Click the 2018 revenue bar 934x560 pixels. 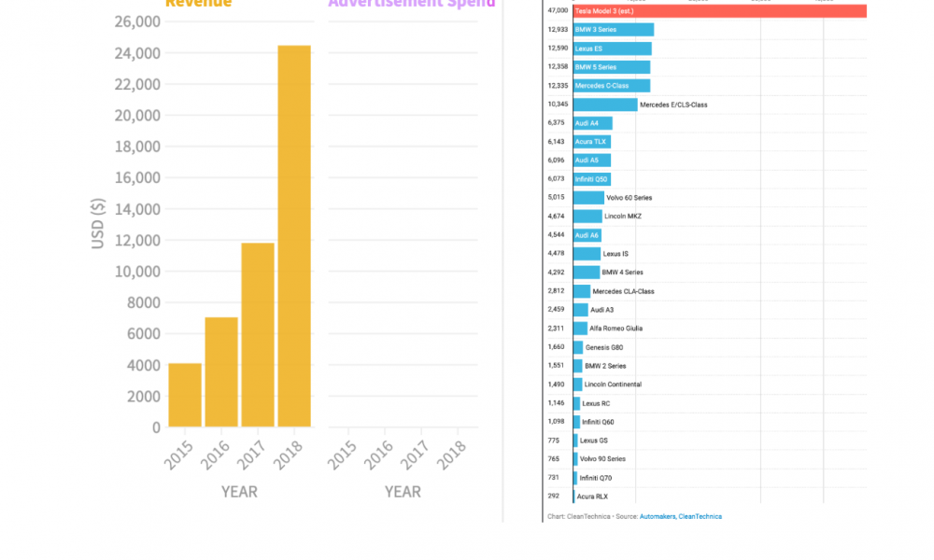tap(294, 236)
